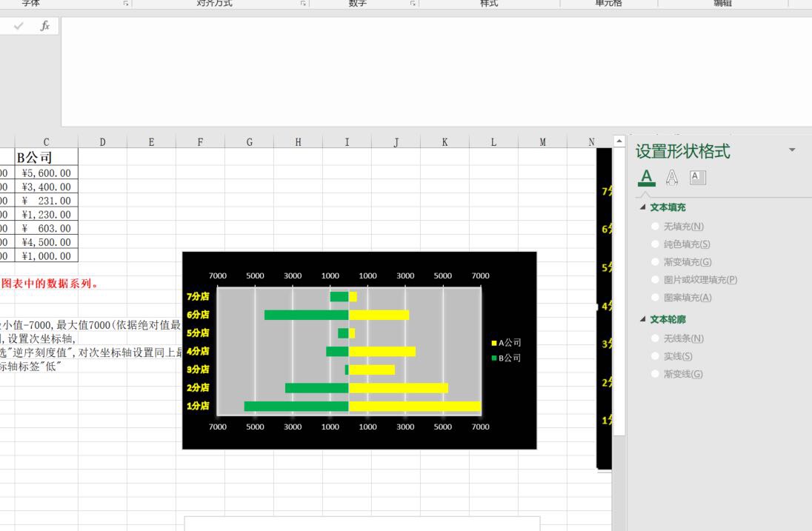Open Text Effects tab icon

(672, 178)
